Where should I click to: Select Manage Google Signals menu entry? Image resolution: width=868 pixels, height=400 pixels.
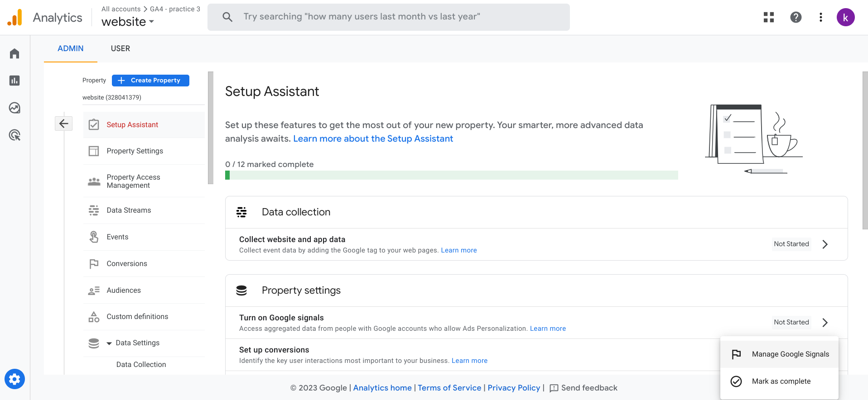click(779, 354)
